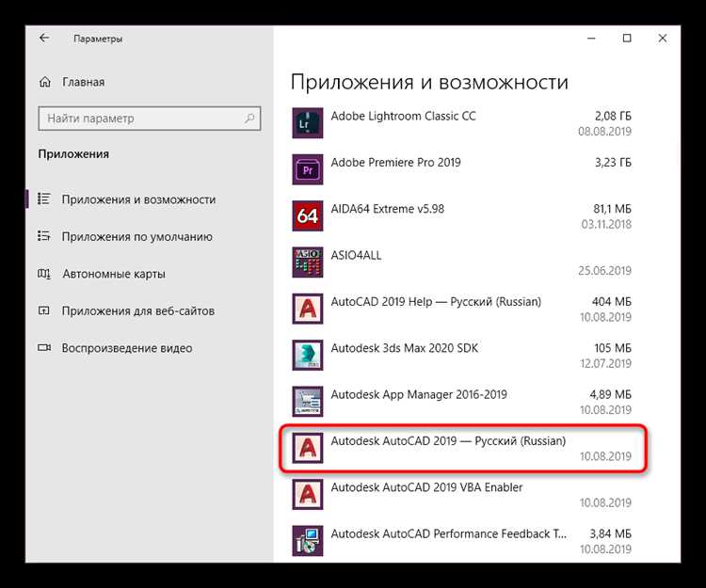The height and width of the screenshot is (588, 706).
Task: Click the Автономные карты map icon
Action: point(43,274)
